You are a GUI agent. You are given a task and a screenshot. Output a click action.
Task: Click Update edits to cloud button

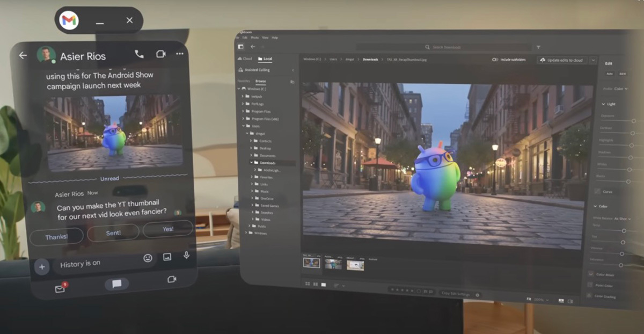coord(561,60)
